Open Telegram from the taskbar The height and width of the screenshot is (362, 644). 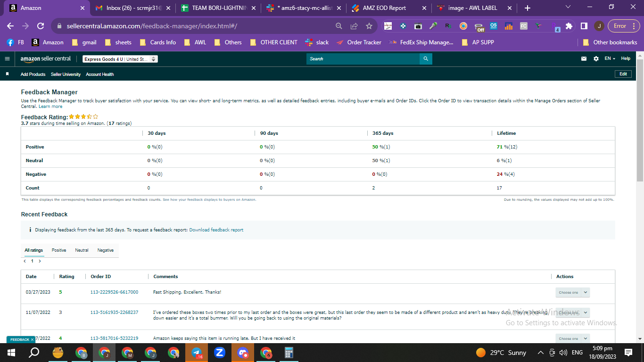[197, 353]
